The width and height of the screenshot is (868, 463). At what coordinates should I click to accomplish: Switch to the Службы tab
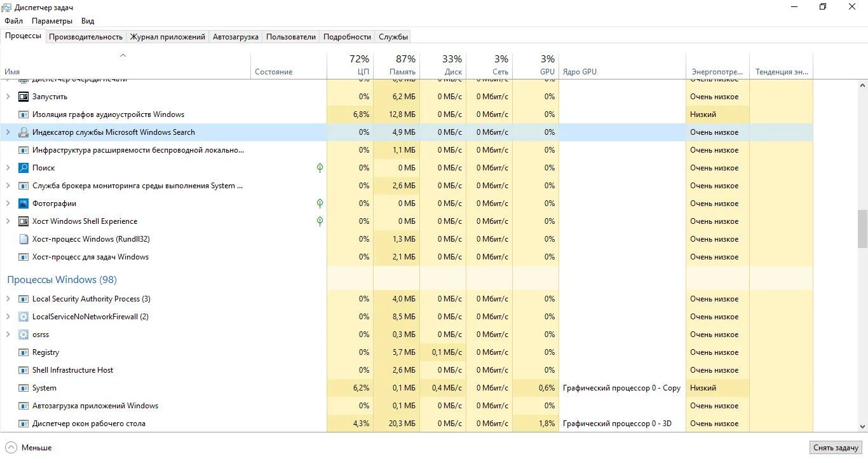click(x=393, y=37)
